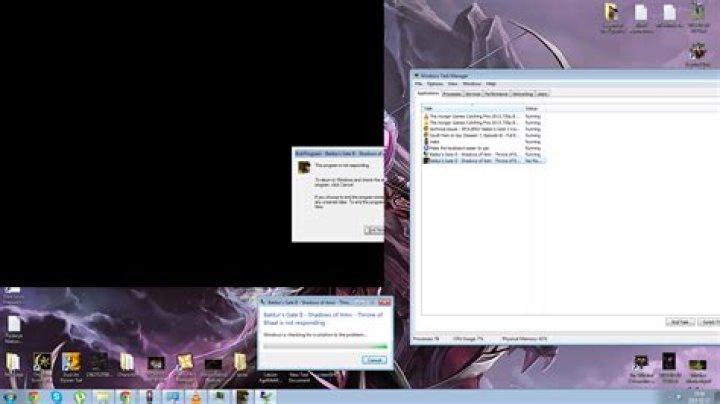Open the DukeJet shortcut desktop icon
Image resolution: width=720 pixels, height=404 pixels.
click(x=71, y=363)
